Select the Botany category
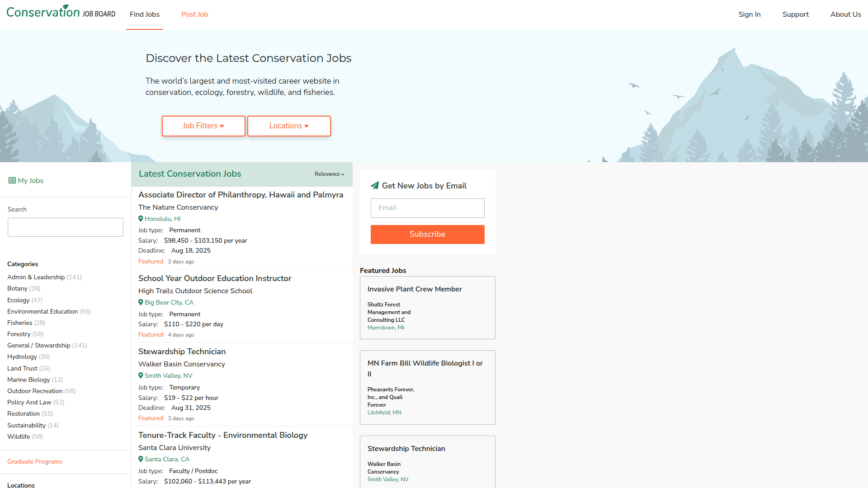Screen dimensions: 868x488 click(x=17, y=288)
